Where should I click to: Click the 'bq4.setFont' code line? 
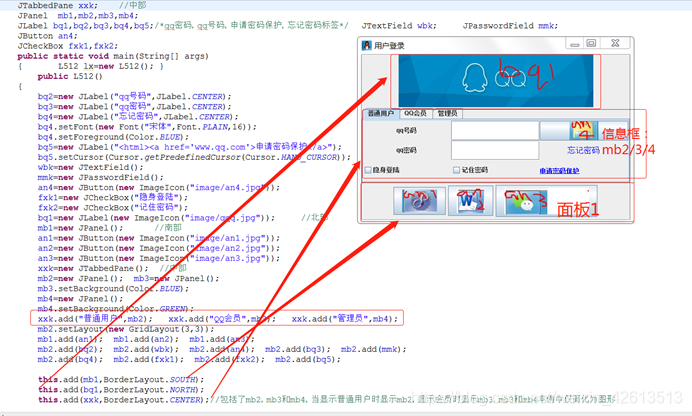pos(147,127)
